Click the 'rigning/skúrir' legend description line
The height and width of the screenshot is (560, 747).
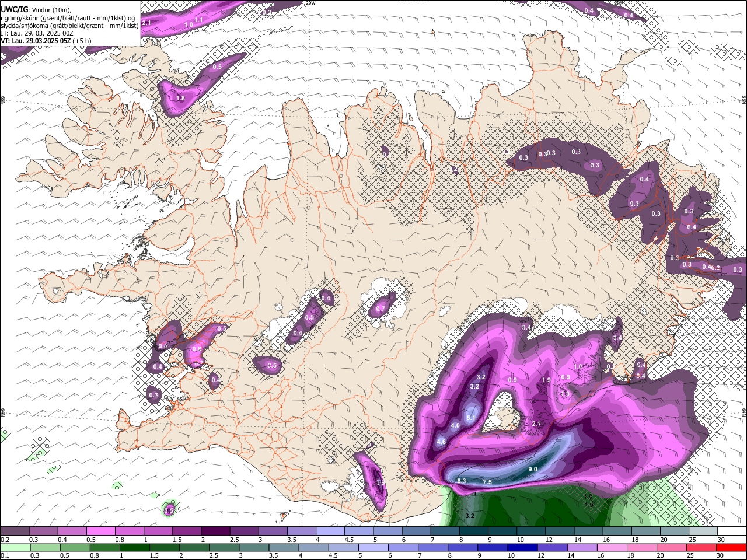coord(68,17)
